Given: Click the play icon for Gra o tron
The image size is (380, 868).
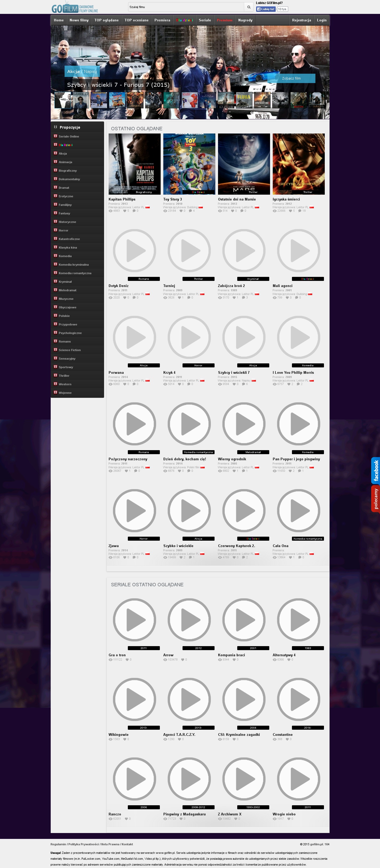Looking at the screenshot, I should (134, 620).
